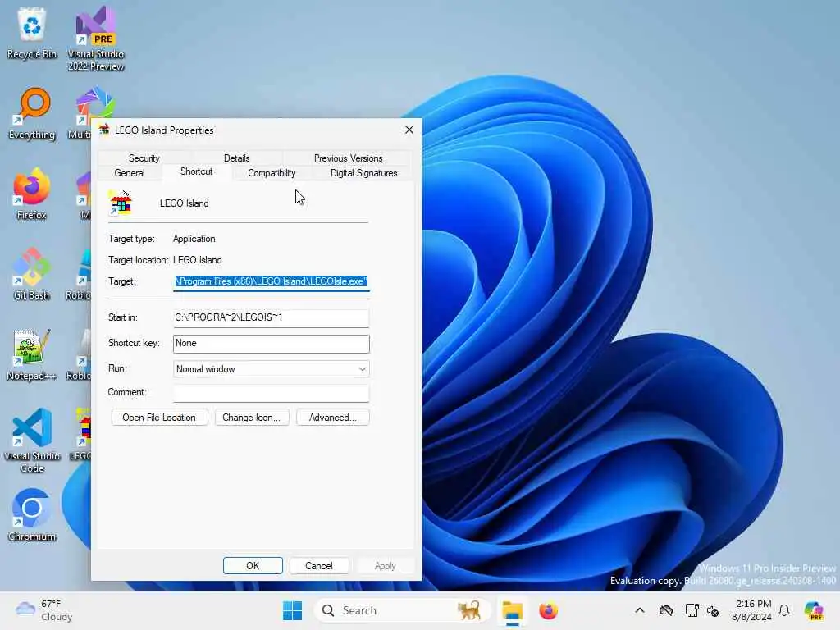The height and width of the screenshot is (630, 840).
Task: Open the weather widget showing 67°F
Action: click(44, 610)
